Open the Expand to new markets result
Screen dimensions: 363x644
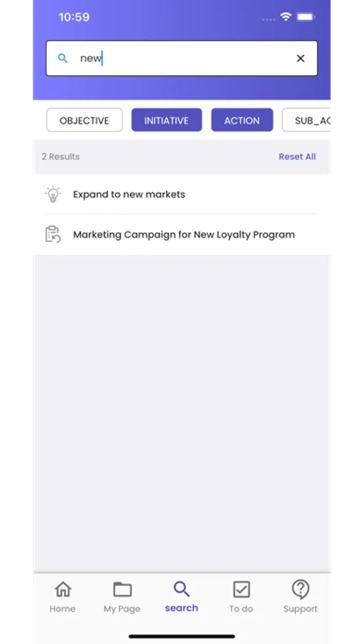point(182,194)
